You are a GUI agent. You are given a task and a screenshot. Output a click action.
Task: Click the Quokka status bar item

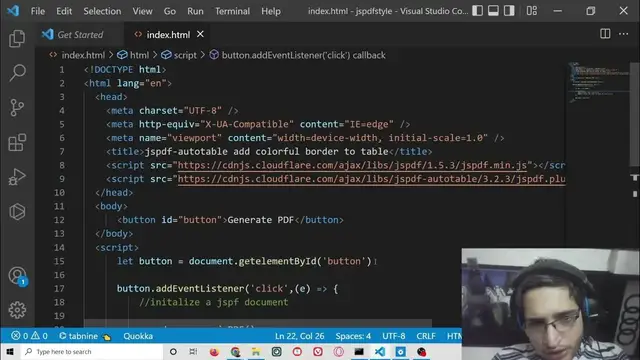click(138, 336)
